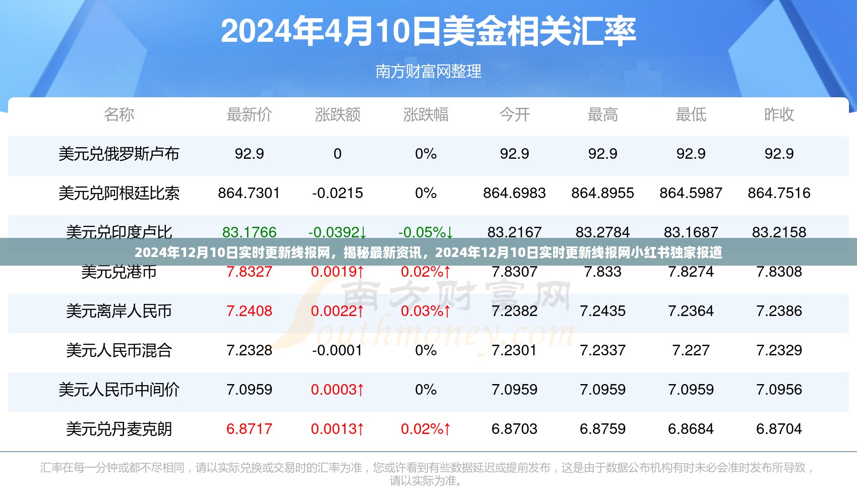Click the red change 0.0013↑
The width and height of the screenshot is (857, 504).
pyautogui.click(x=338, y=429)
